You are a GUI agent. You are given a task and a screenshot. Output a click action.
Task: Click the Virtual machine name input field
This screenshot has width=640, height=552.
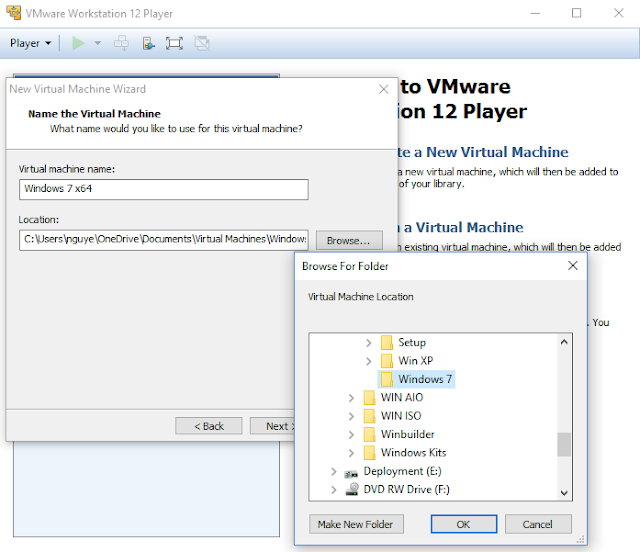164,189
